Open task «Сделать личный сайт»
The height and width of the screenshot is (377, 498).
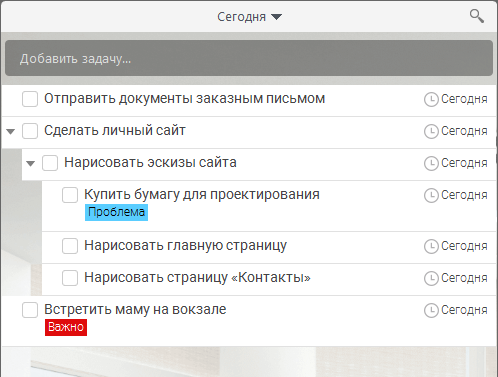115,130
